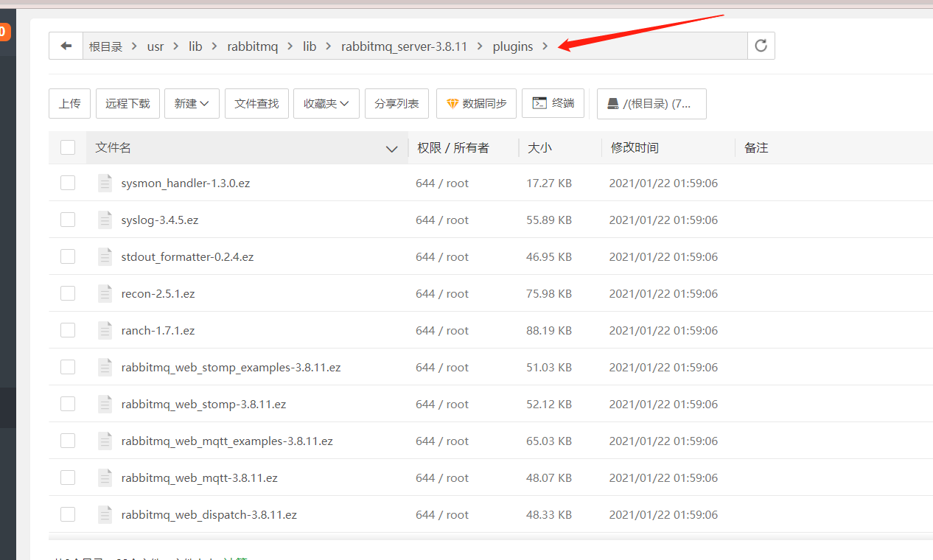
Task: Open the 收藏夹 dropdown
Action: click(326, 104)
